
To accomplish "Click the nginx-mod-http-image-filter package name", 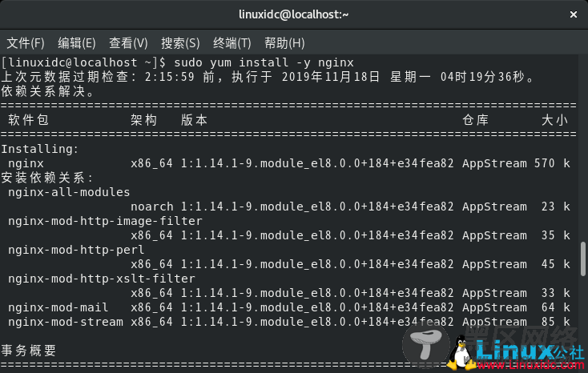I will click(x=105, y=221).
